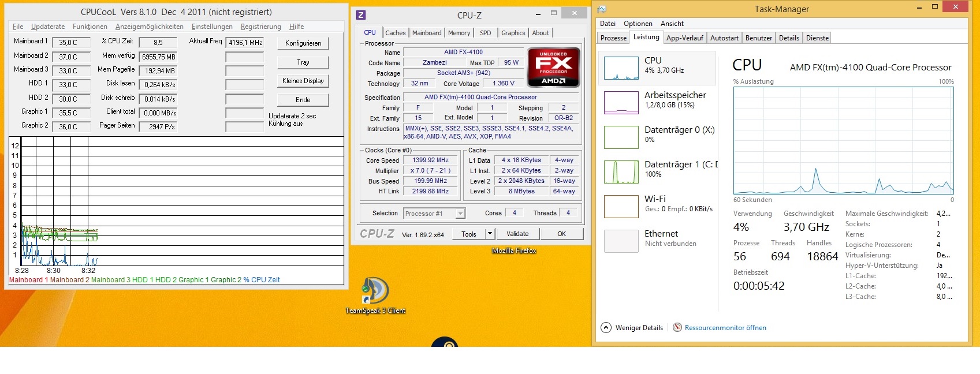Switch to the Dienste tab
980x374 pixels.
click(x=817, y=38)
